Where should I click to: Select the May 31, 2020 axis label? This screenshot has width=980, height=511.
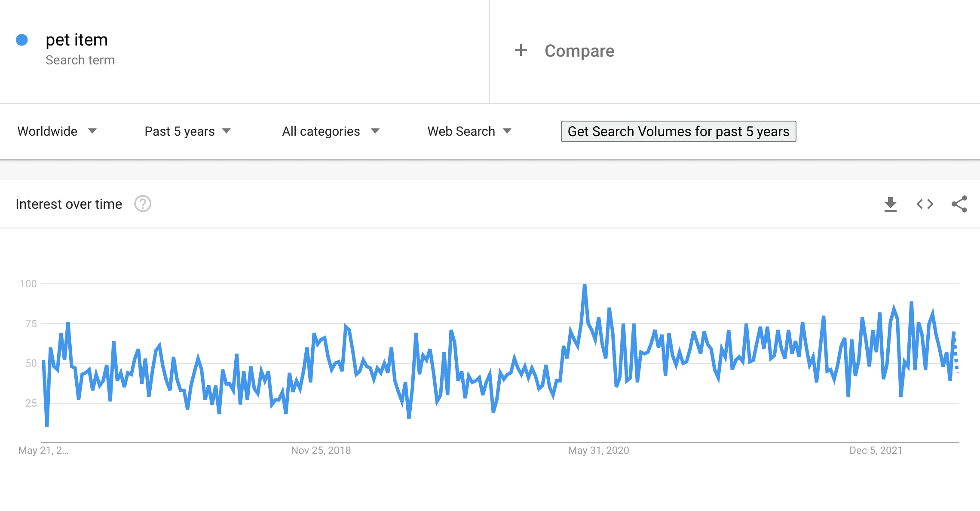point(598,450)
